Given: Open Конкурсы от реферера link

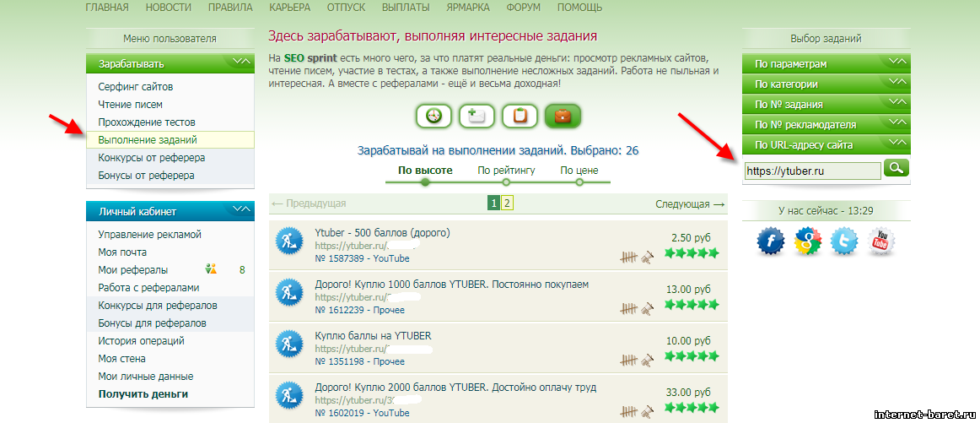Looking at the screenshot, I should pyautogui.click(x=152, y=158).
